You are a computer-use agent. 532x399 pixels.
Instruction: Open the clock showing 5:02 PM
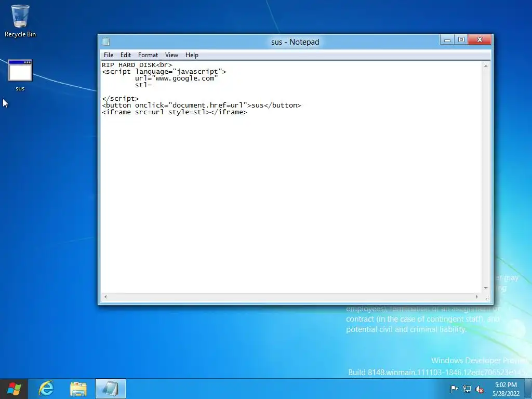pyautogui.click(x=506, y=389)
